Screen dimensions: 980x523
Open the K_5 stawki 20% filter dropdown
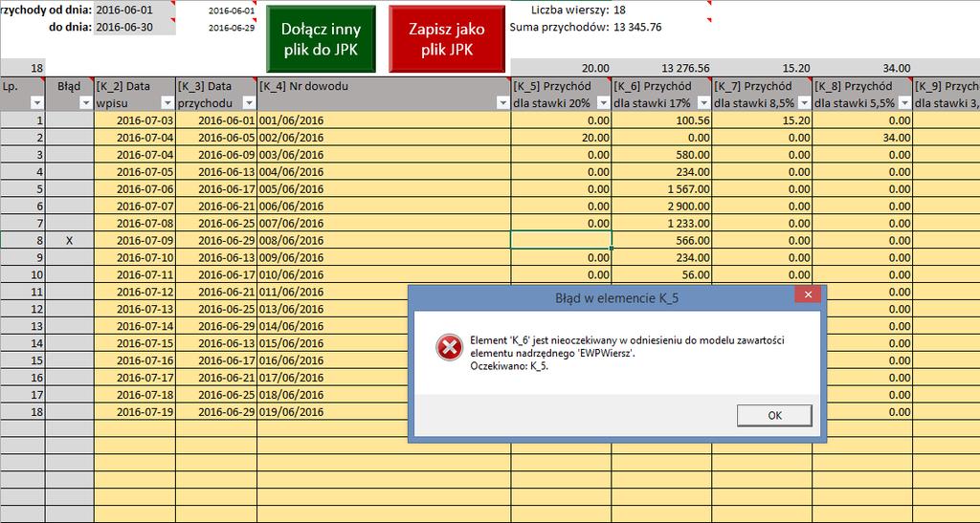point(603,103)
